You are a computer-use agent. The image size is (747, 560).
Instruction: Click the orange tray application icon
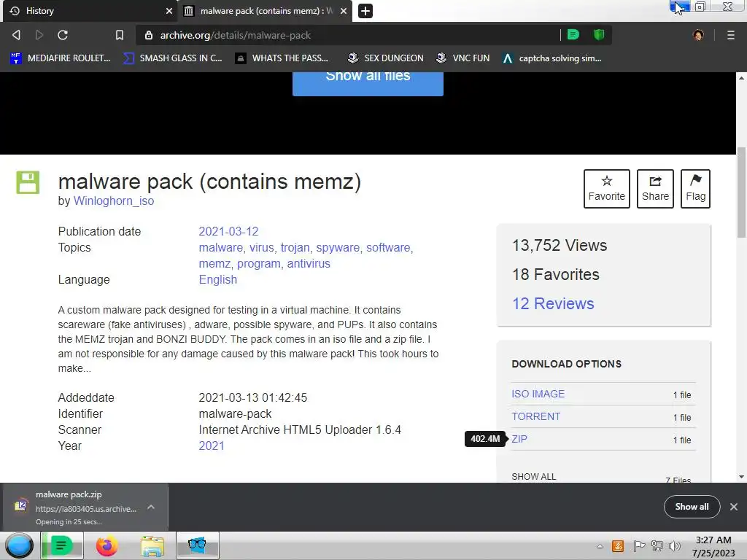coord(618,546)
